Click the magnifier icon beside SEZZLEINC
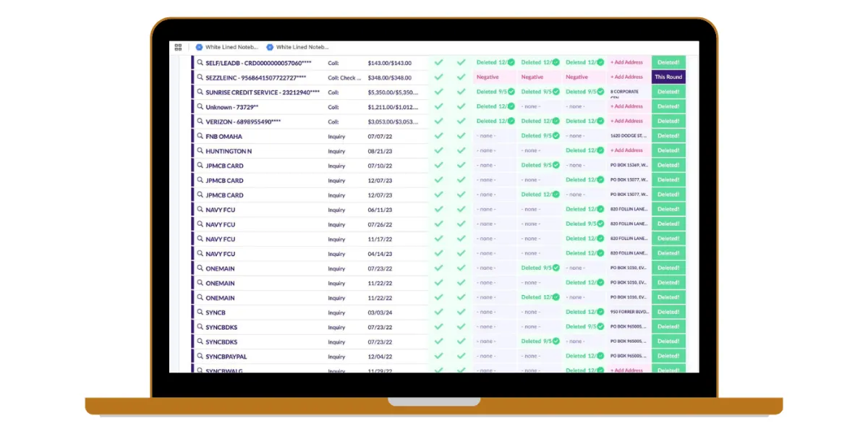Screen dimensions: 868x434 point(200,77)
